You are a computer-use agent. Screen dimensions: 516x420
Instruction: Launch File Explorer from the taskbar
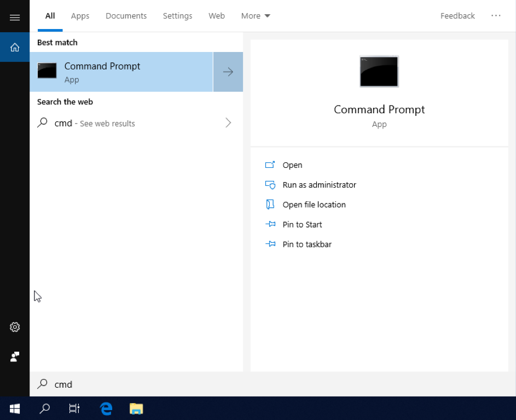136,408
